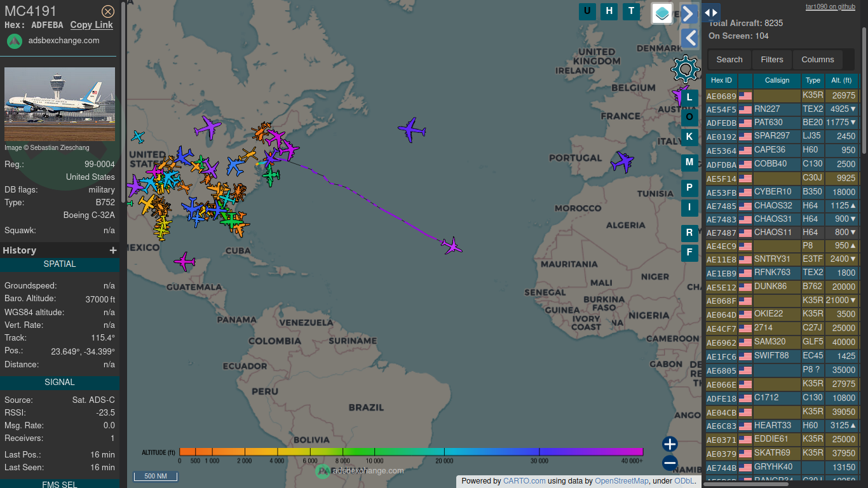The width and height of the screenshot is (868, 488).
Task: Expand the History section plus sign
Action: click(x=113, y=250)
